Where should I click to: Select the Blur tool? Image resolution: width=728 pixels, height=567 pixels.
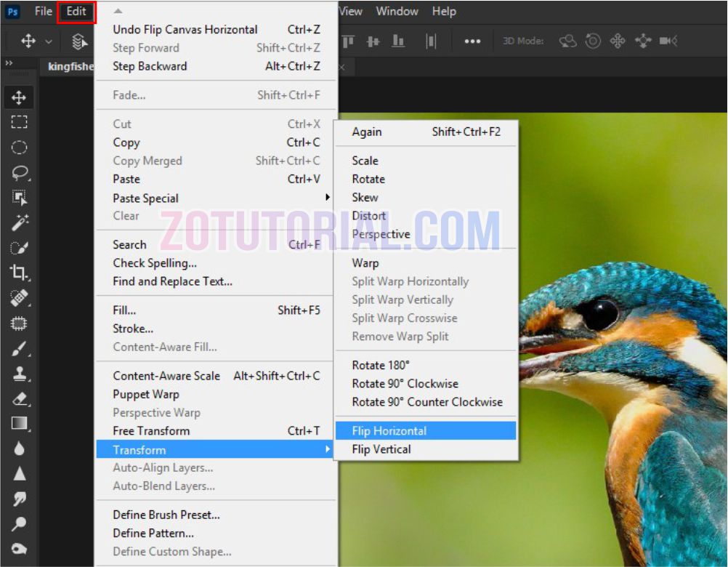point(20,449)
